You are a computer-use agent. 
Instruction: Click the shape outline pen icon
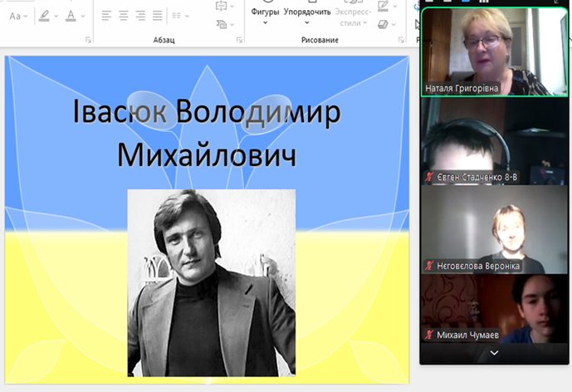pyautogui.click(x=384, y=7)
